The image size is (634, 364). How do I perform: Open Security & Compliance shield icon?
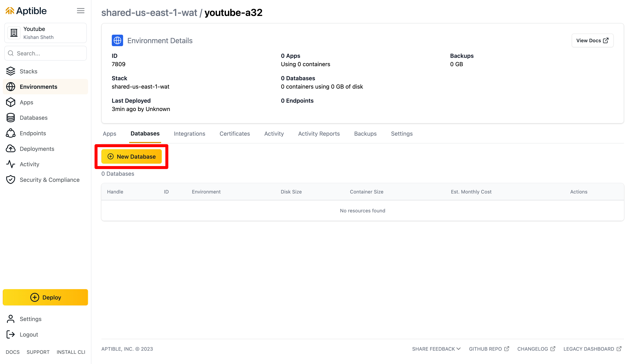(11, 180)
